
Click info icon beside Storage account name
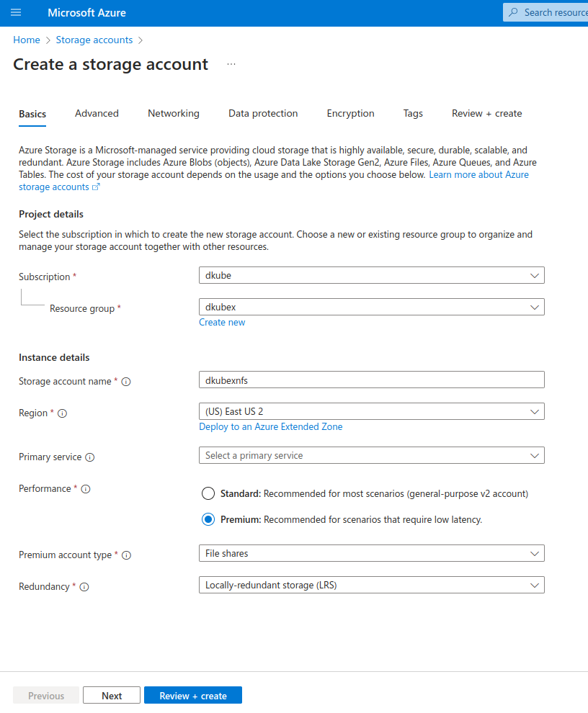(126, 382)
